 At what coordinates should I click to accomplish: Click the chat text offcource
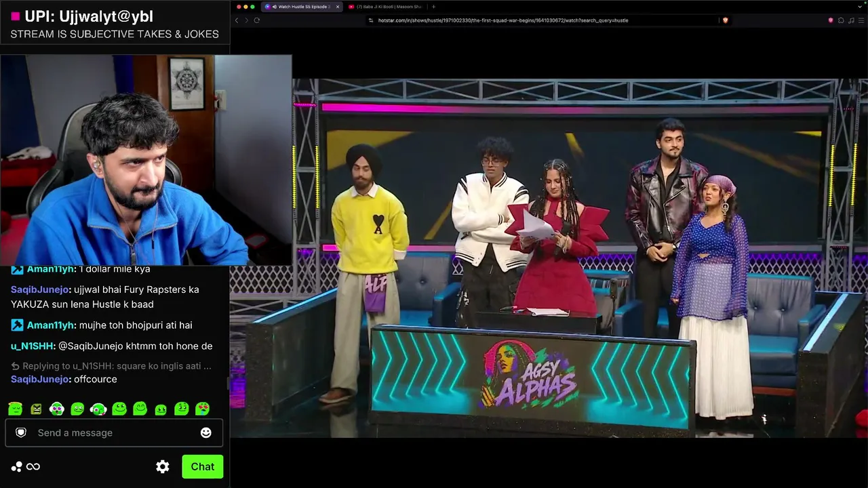(x=96, y=380)
